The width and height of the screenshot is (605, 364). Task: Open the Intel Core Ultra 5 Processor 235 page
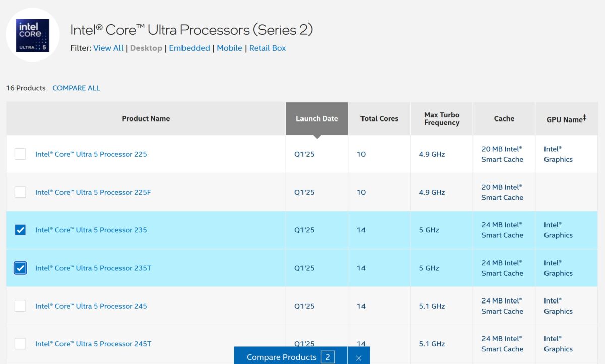(x=91, y=230)
